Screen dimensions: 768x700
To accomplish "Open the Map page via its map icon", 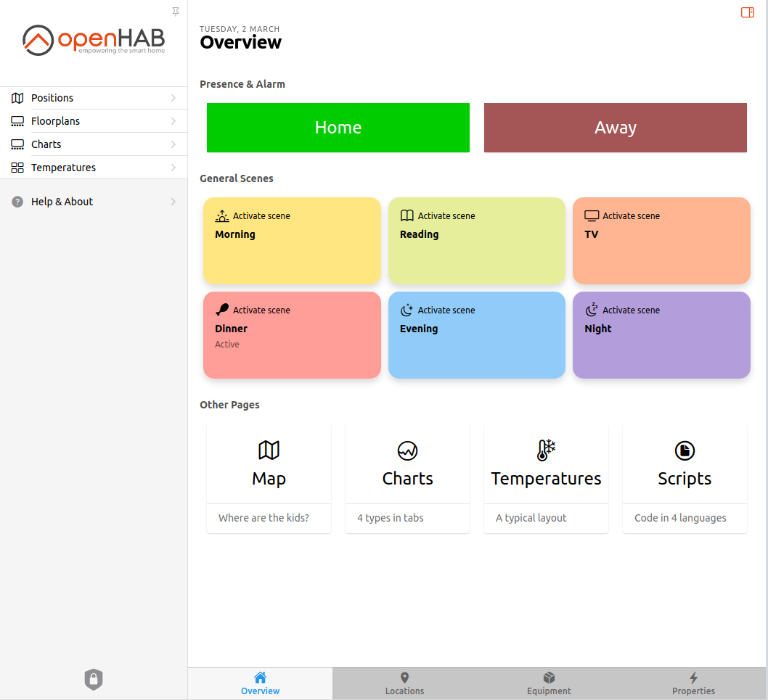I will (269, 450).
